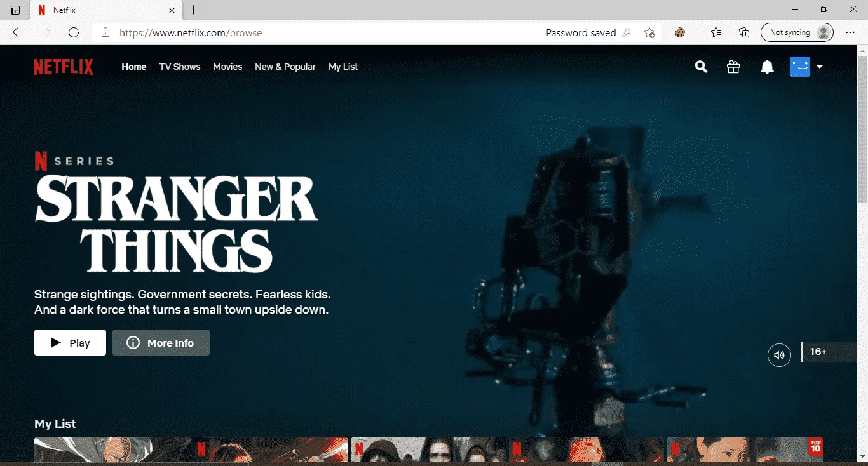This screenshot has width=868, height=466.
Task: Expand the profile dropdown arrow
Action: point(820,67)
